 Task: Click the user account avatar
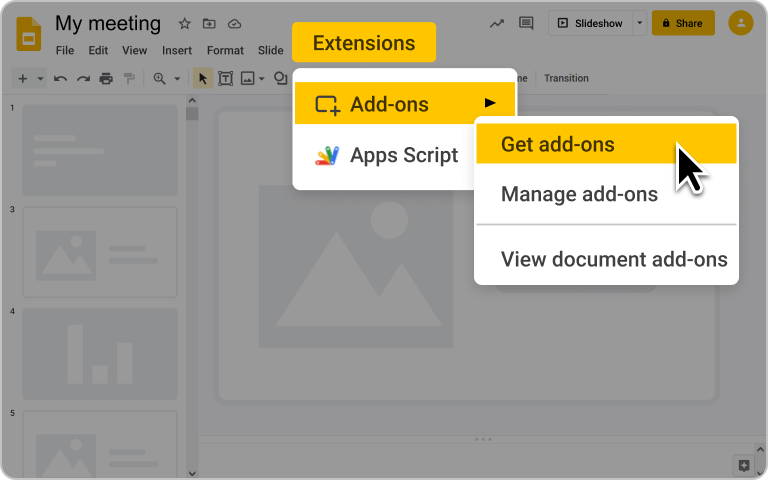pyautogui.click(x=741, y=23)
